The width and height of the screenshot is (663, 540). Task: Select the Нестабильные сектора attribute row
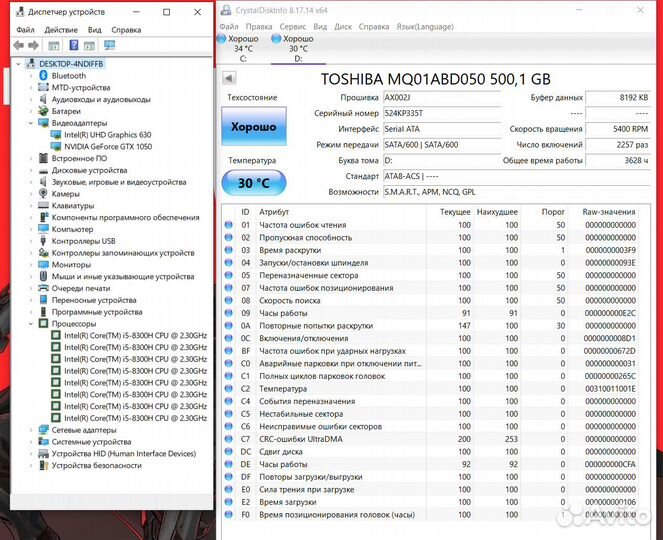click(430, 414)
